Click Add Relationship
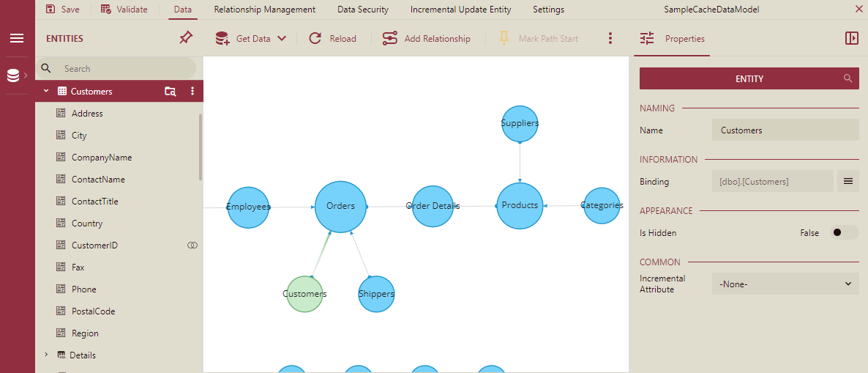 click(x=426, y=38)
